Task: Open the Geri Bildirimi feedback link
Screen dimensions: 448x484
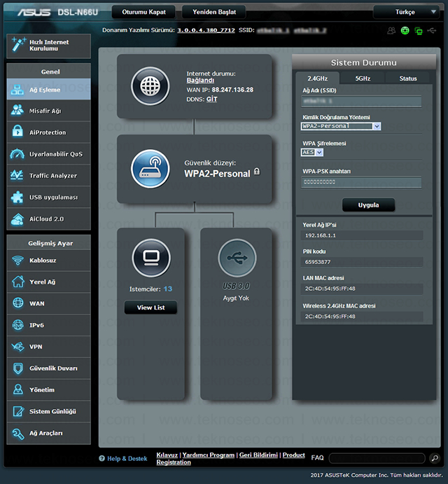Action: (258, 455)
